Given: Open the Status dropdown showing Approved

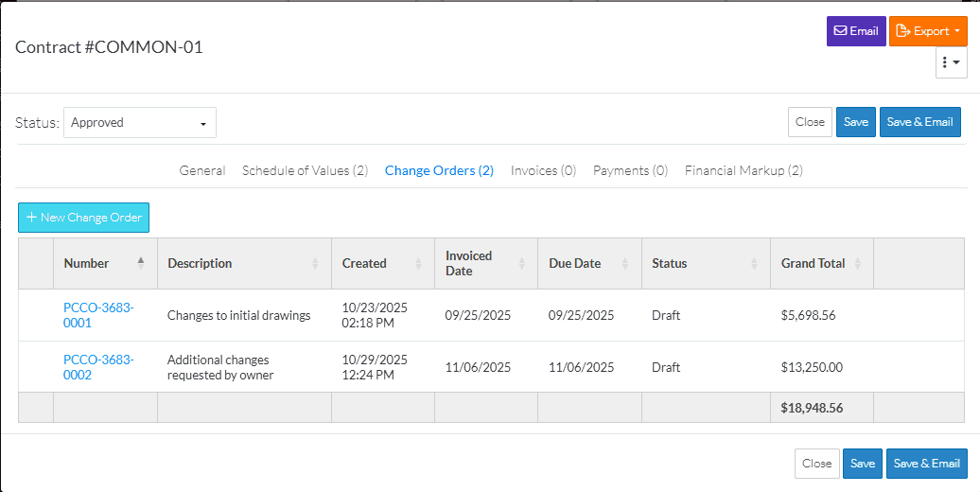Looking at the screenshot, I should point(140,122).
